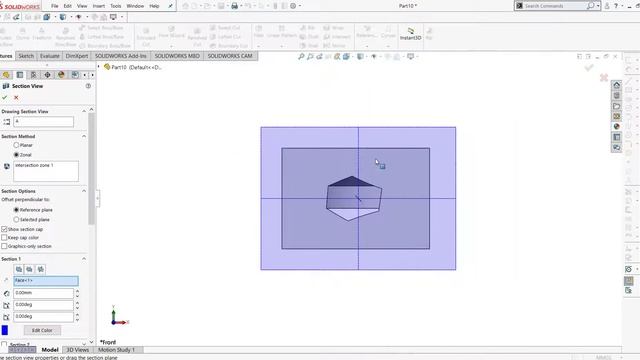Collapse the Section Options group
This screenshot has width=640, height=360.
click(x=84, y=191)
